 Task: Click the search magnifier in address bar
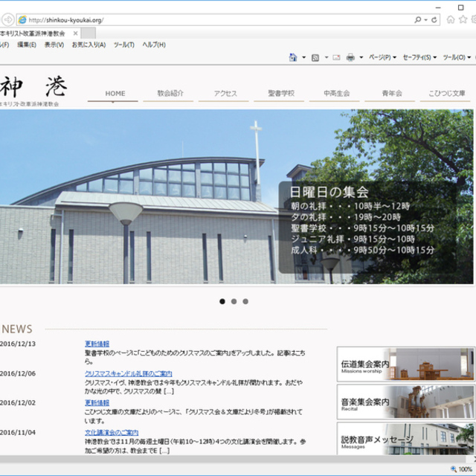pos(418,19)
